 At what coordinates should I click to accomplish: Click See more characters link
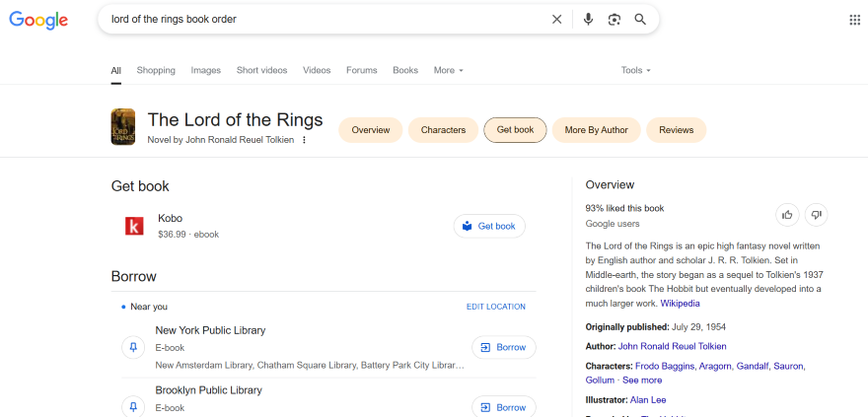(642, 381)
